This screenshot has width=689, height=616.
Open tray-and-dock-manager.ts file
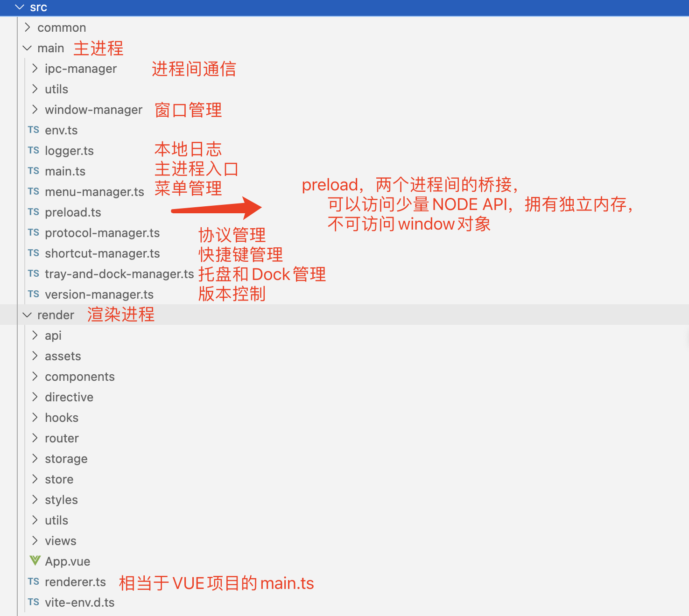point(119,274)
